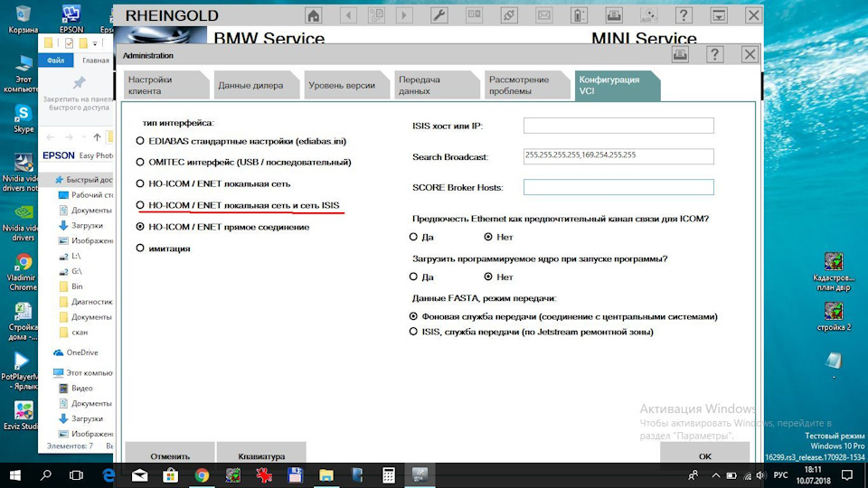Click up-arrow in File Explorer navigation

tap(97, 136)
